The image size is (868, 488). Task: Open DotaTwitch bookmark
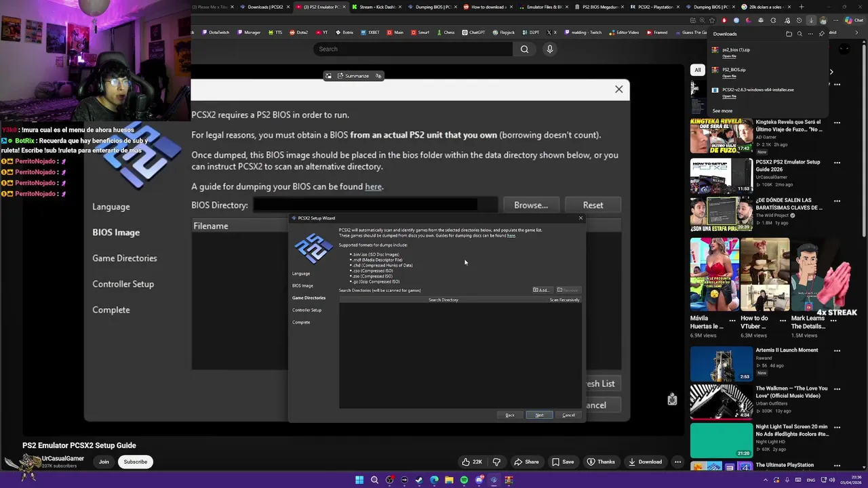pos(215,33)
